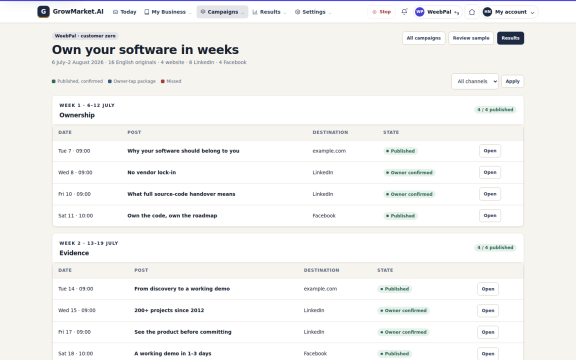Click Owner confirmed badge for Fri 17 row

click(403, 332)
